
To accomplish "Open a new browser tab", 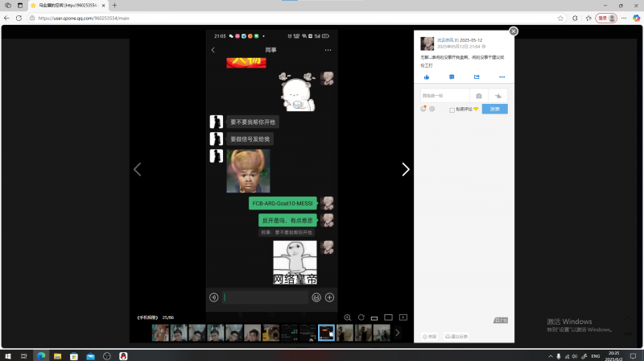I will pyautogui.click(x=114, y=6).
